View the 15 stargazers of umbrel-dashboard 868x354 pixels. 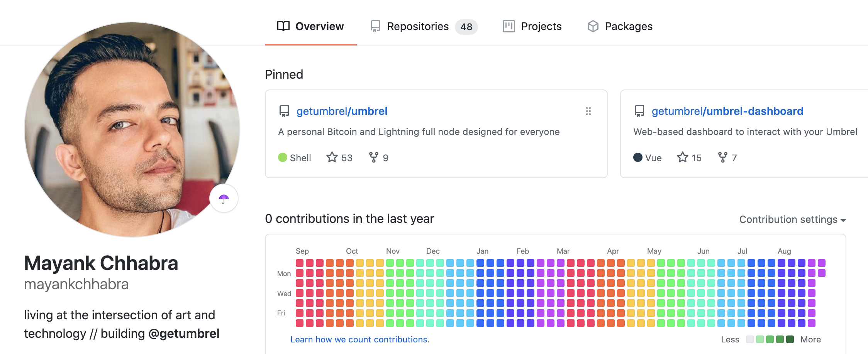tap(689, 158)
